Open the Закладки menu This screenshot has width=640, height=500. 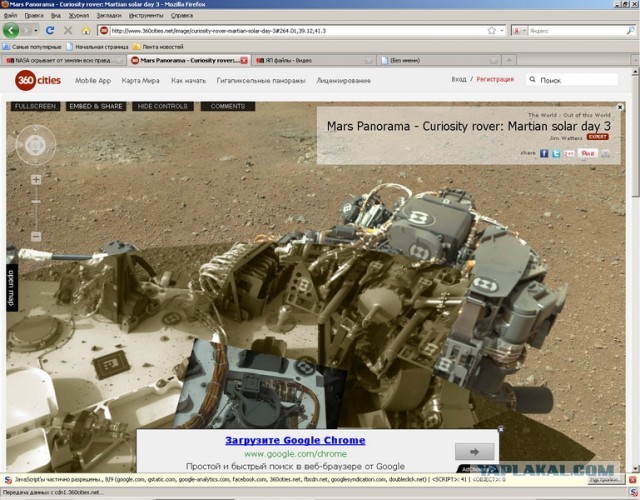109,16
